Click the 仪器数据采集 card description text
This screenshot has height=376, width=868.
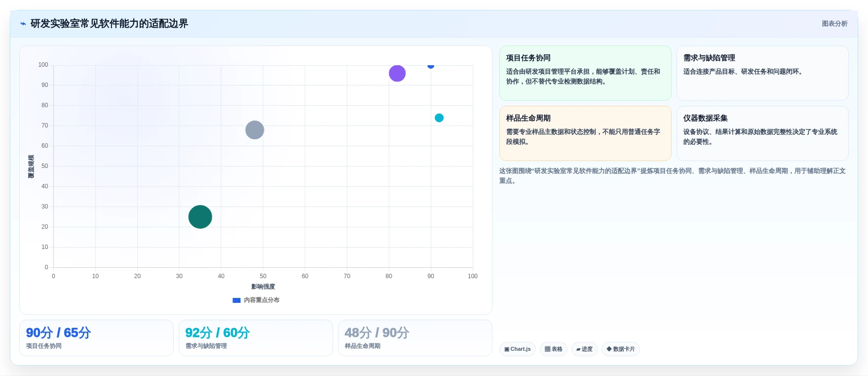[x=760, y=137]
